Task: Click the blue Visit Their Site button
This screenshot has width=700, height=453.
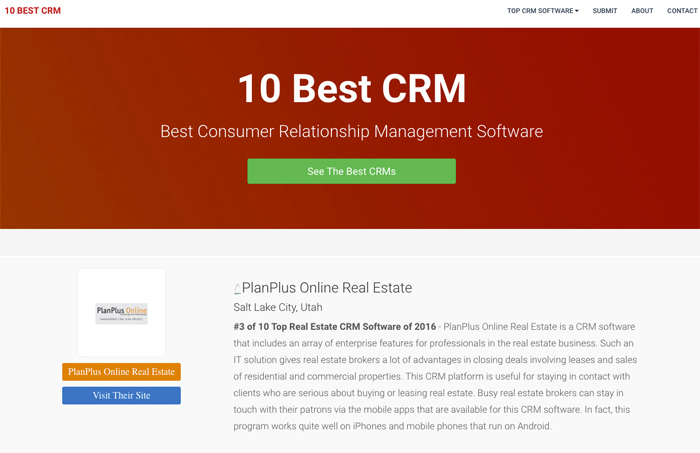Action: (121, 395)
